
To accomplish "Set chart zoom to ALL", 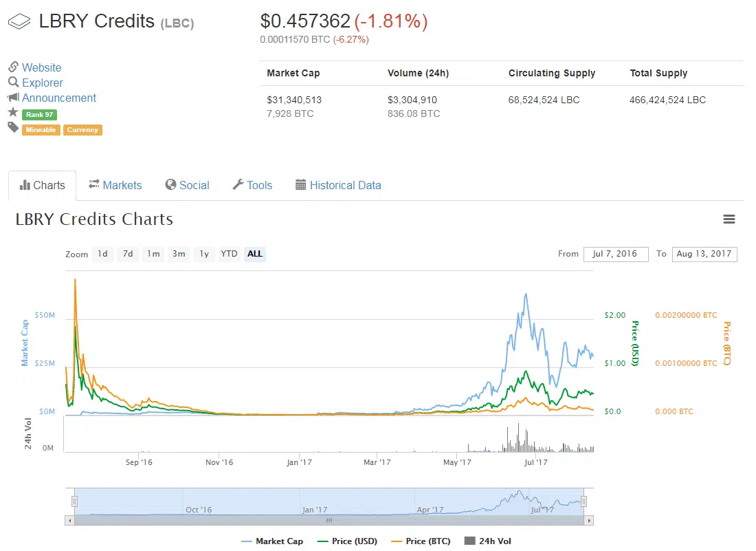I will (255, 254).
